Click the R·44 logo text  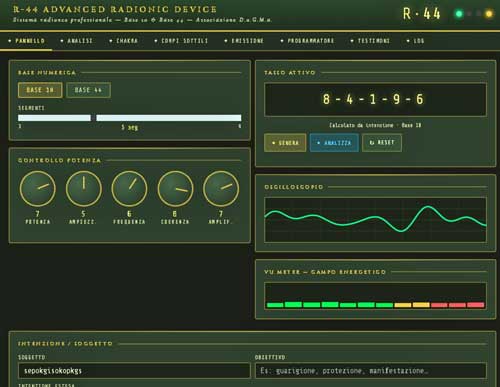tap(422, 14)
